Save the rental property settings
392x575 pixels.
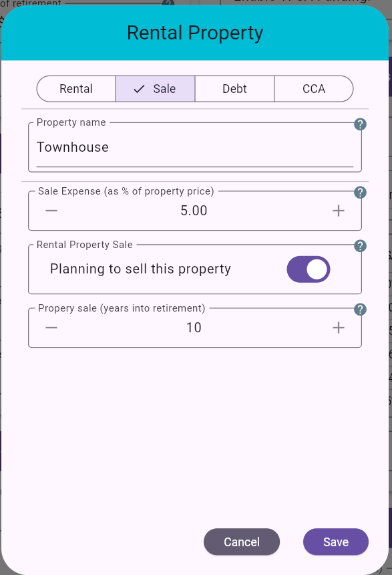tap(335, 542)
